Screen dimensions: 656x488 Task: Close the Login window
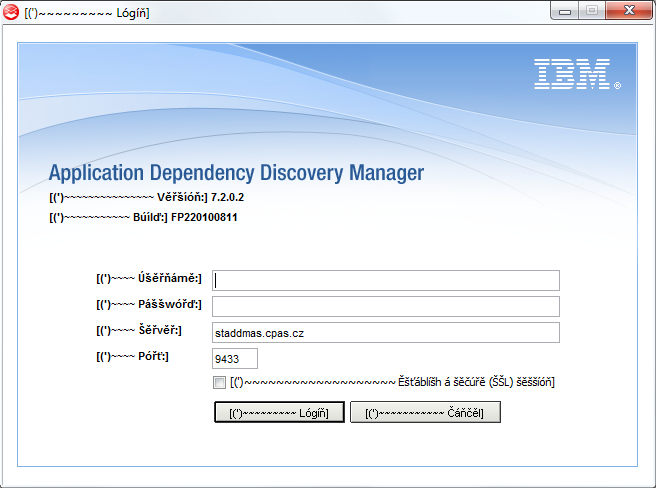629,10
